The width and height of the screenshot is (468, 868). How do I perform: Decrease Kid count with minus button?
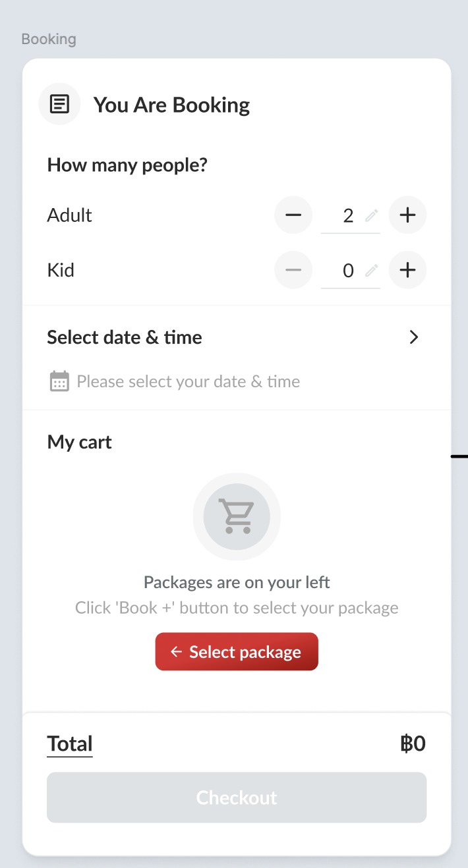(x=293, y=270)
